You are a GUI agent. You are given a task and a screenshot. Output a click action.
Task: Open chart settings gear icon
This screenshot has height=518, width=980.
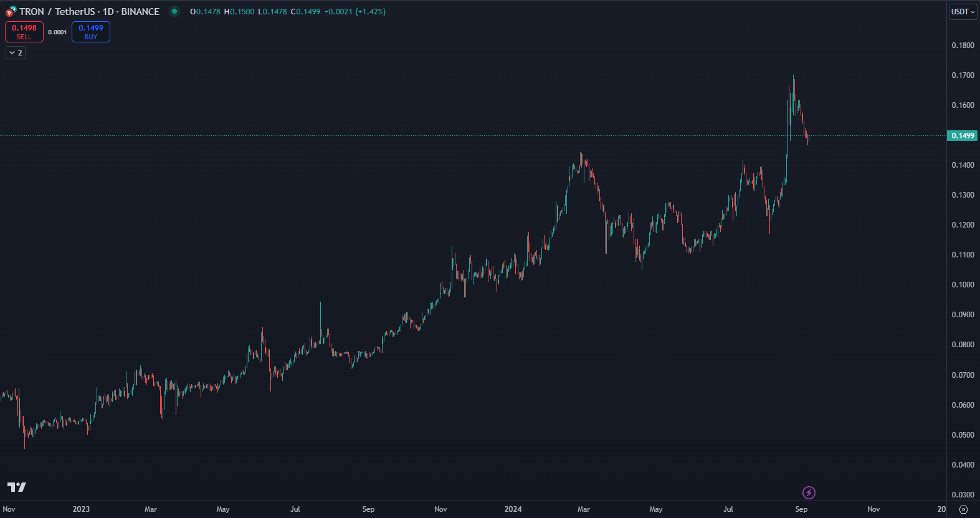point(963,509)
